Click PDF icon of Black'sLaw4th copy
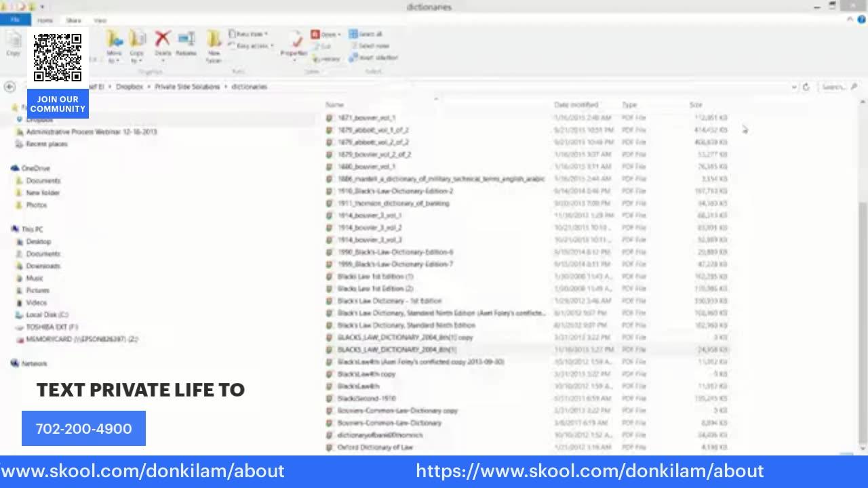This screenshot has height=488, width=868. pos(330,374)
